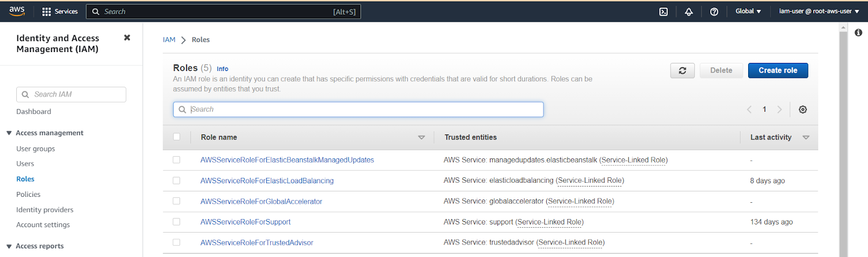Click the '134 days ago' last activity cell
Screen dimensions: 868x257
point(771,222)
